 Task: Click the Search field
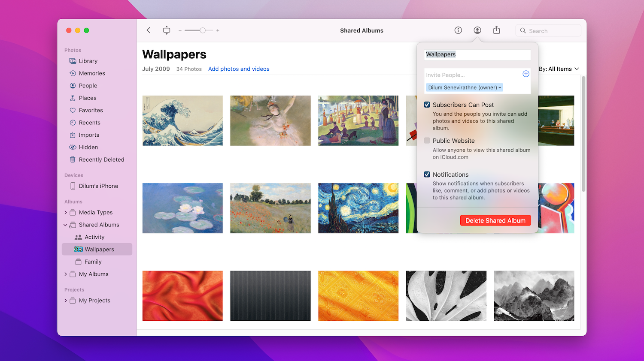coord(548,30)
